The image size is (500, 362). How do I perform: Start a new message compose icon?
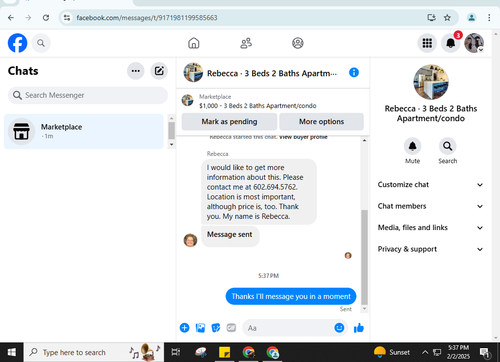[x=159, y=71]
